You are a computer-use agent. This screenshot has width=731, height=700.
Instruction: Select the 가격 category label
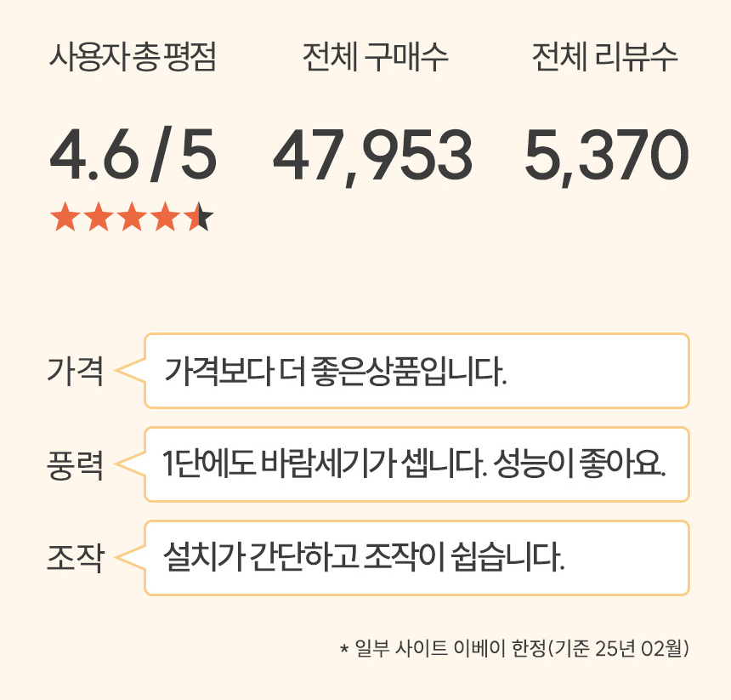click(75, 372)
